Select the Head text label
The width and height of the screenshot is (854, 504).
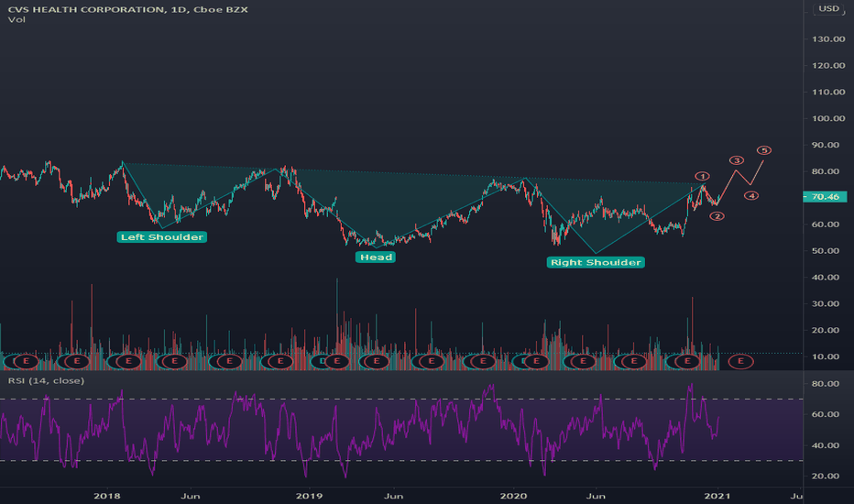point(376,257)
